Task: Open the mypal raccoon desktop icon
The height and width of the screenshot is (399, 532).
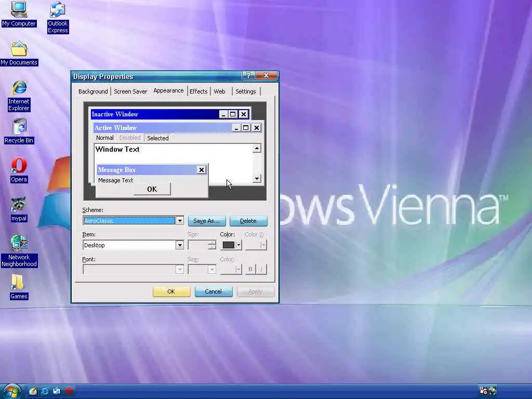Action: [x=19, y=209]
